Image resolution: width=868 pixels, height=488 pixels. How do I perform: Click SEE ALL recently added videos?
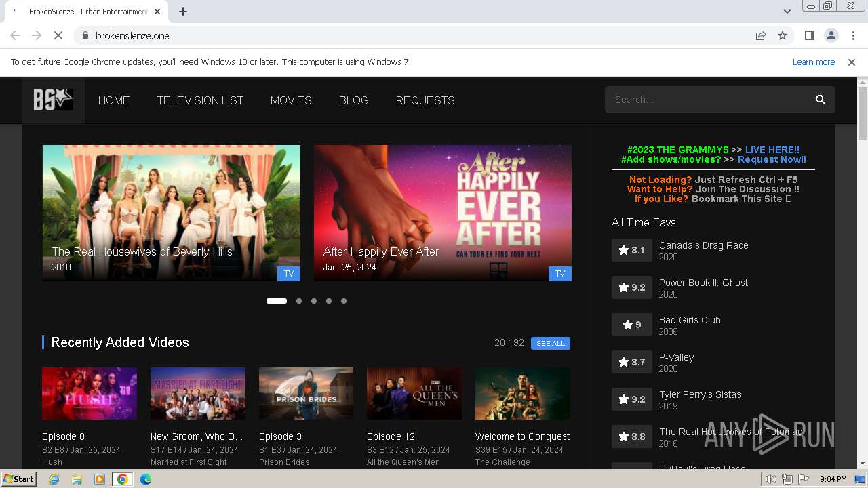pos(551,343)
